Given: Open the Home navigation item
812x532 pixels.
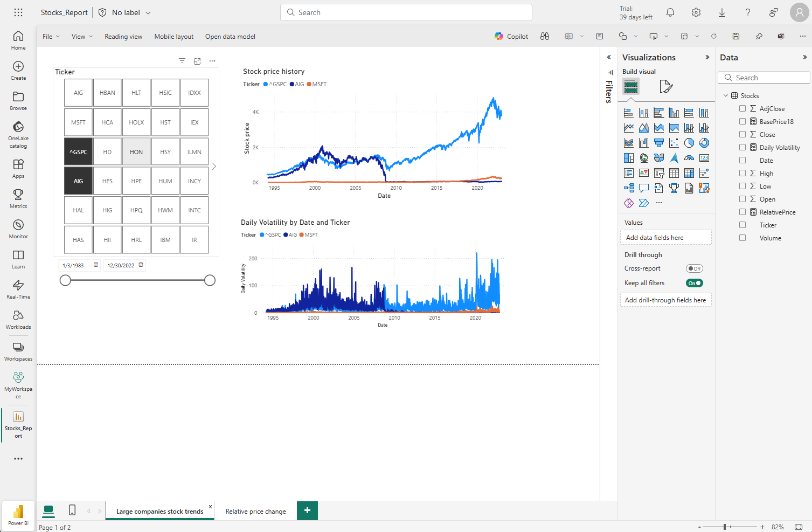Looking at the screenshot, I should point(18,40).
